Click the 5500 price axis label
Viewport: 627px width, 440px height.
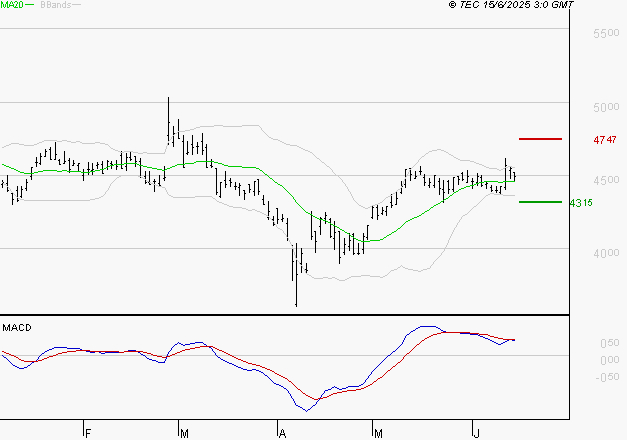pos(606,34)
